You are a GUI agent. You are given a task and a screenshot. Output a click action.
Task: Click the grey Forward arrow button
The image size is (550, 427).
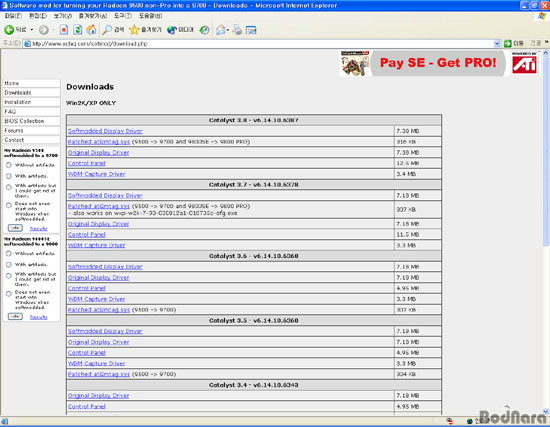[x=43, y=30]
